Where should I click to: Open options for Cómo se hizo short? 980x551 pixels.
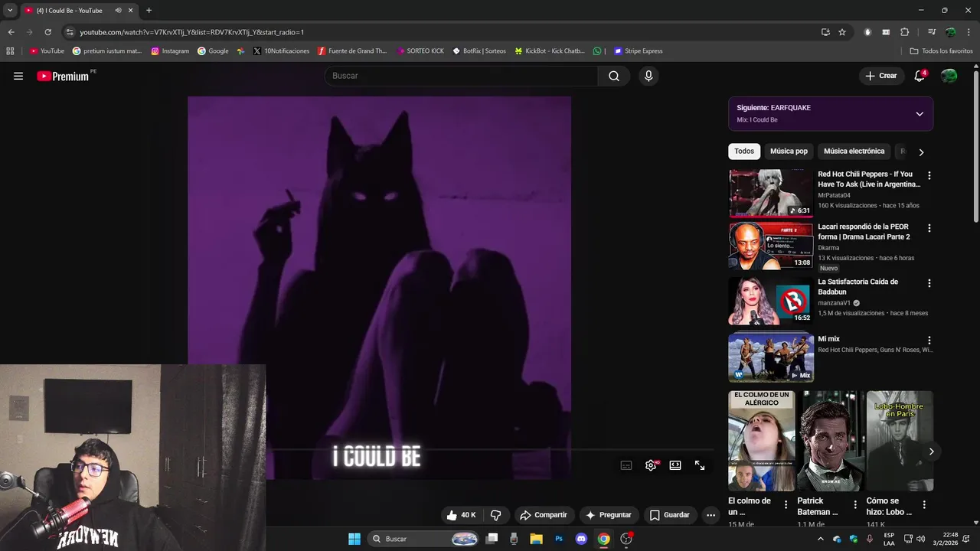click(924, 504)
